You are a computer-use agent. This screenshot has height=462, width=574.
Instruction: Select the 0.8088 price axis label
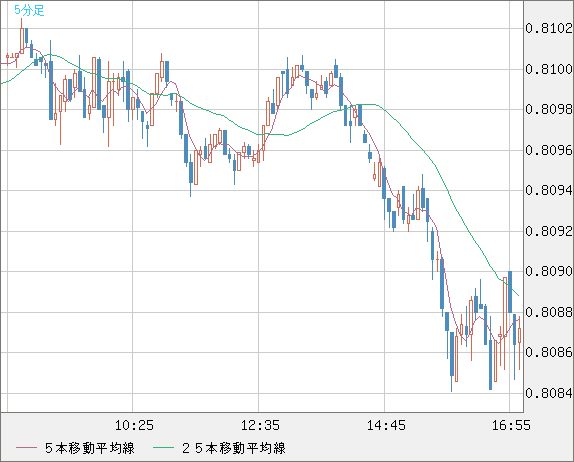pos(549,312)
